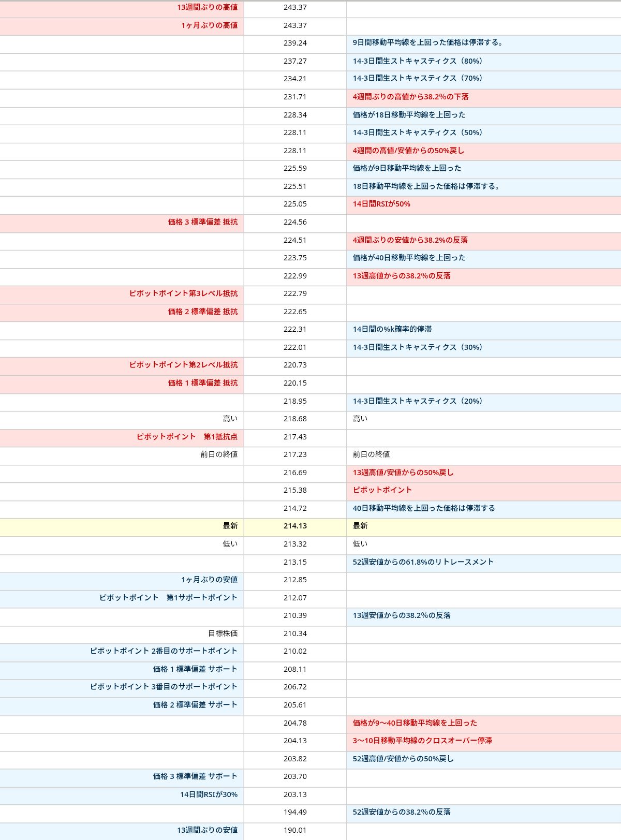Screen dimensions: 621x840
Task: Click the value 224.56
Action: (295, 222)
